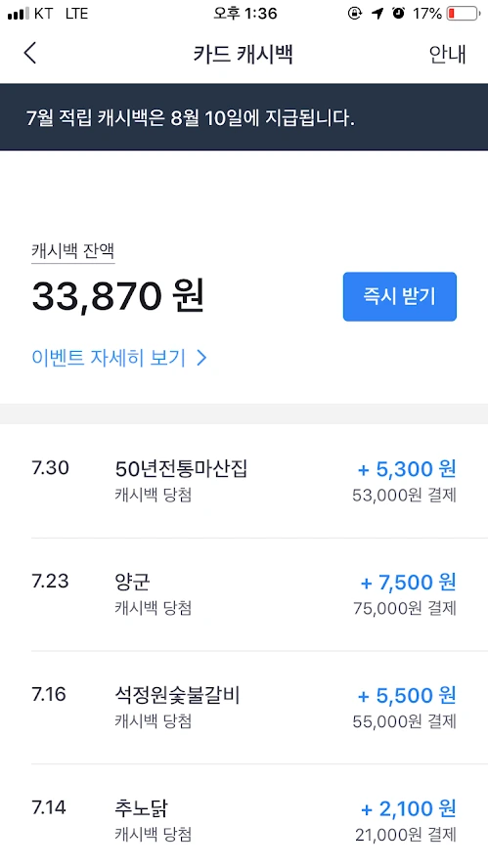The height and width of the screenshot is (868, 488).
Task: Tap the back arrow icon
Action: 30,54
